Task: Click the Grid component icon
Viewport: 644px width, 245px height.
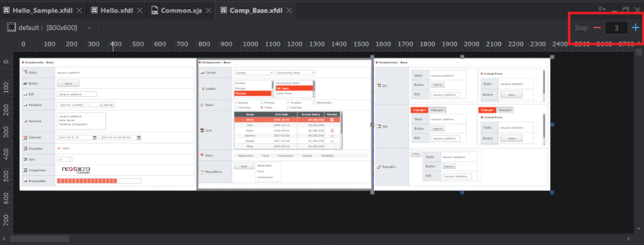Action: [202, 130]
